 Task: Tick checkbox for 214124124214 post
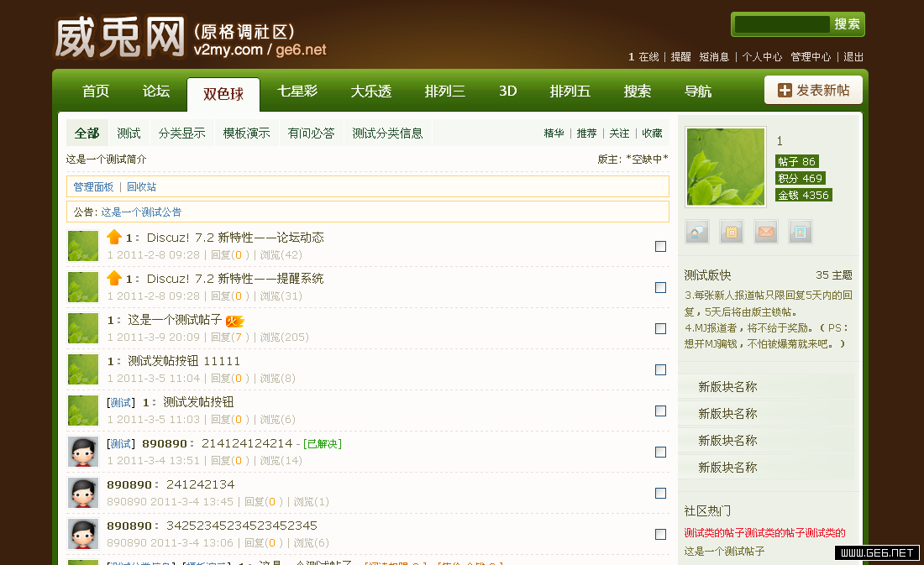coord(660,452)
